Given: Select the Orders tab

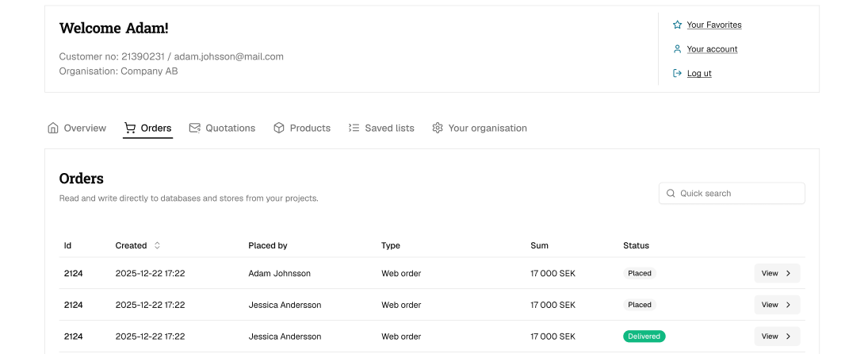Looking at the screenshot, I should pos(147,128).
